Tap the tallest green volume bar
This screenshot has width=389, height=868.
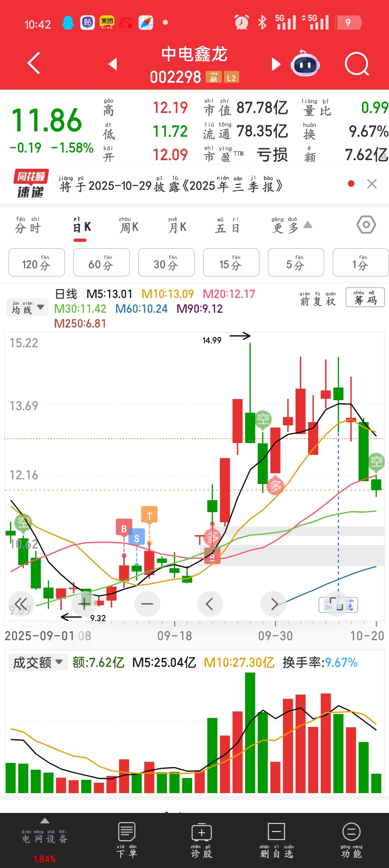(x=250, y=733)
